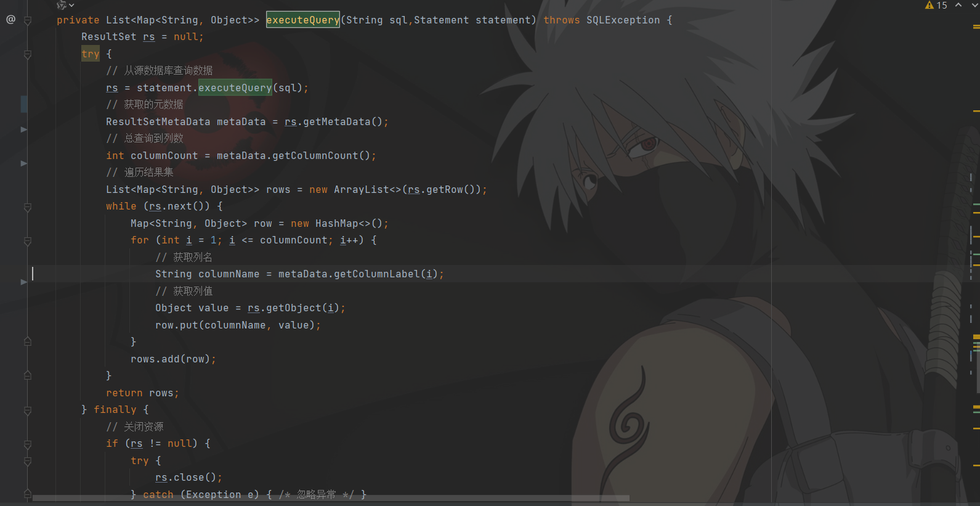Screen dimensions: 980x506
Task: Collapse the while (rs.next()) loop fold marker
Action: click(x=28, y=207)
